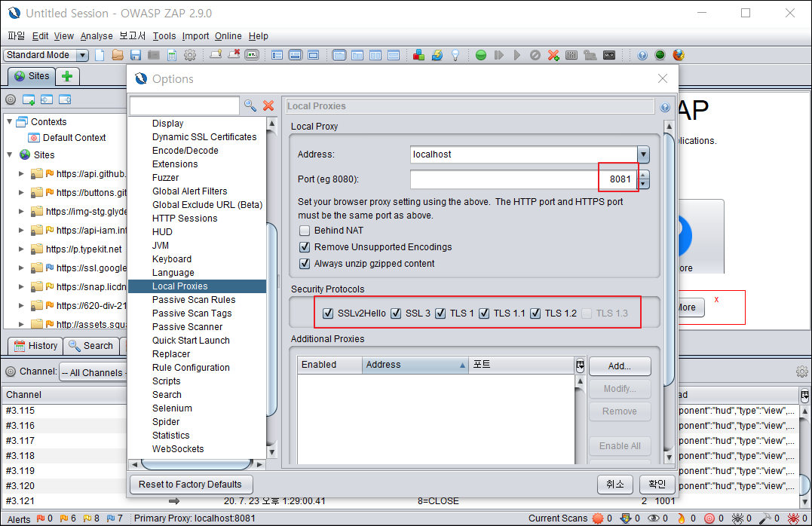
Task: Expand the https://p.typekit.net site node
Action: pos(21,249)
